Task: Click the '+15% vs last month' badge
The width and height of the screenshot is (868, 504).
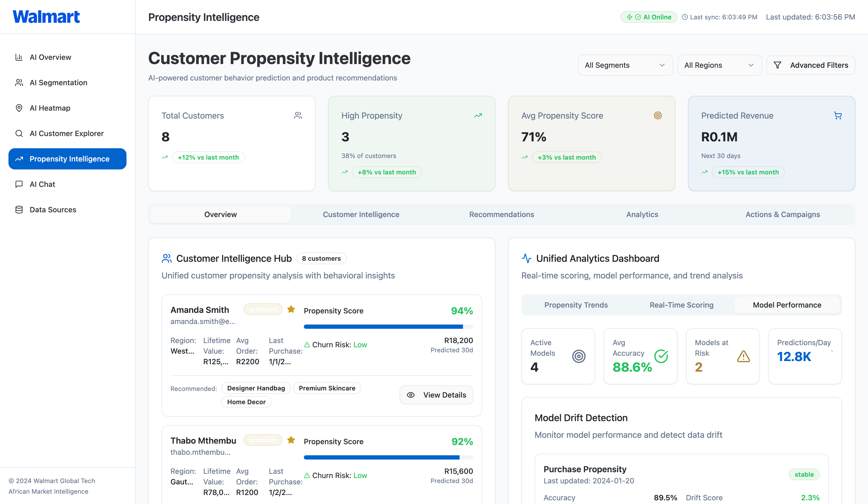Action: tap(748, 172)
